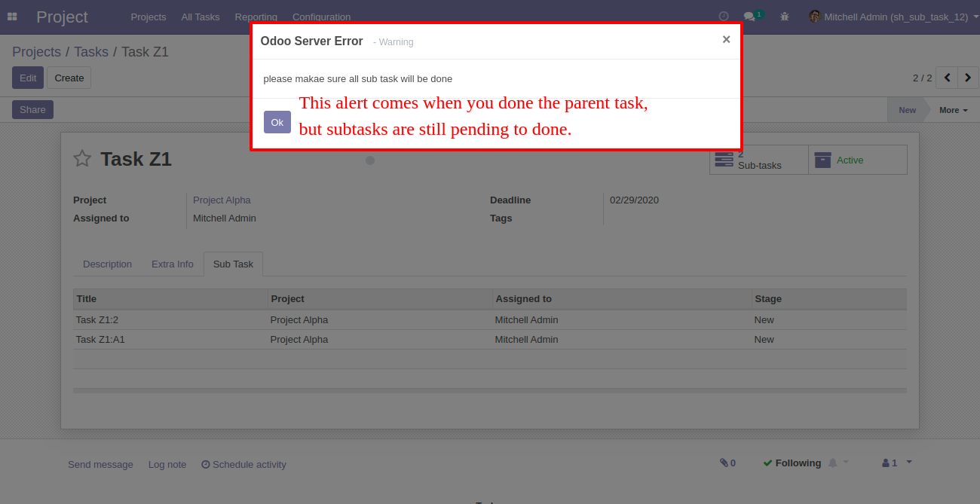This screenshot has width=980, height=504.
Task: Click Mitchell Admin user avatar
Action: (815, 16)
